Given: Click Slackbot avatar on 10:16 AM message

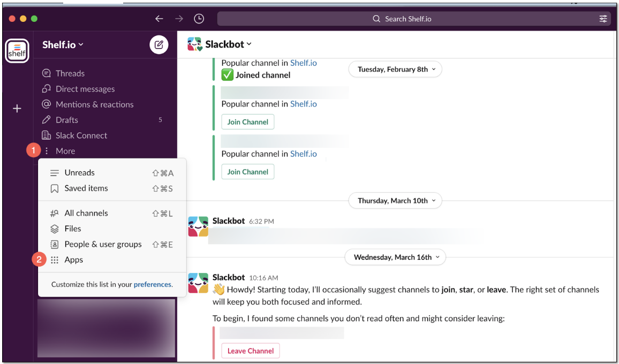Looking at the screenshot, I should [198, 283].
